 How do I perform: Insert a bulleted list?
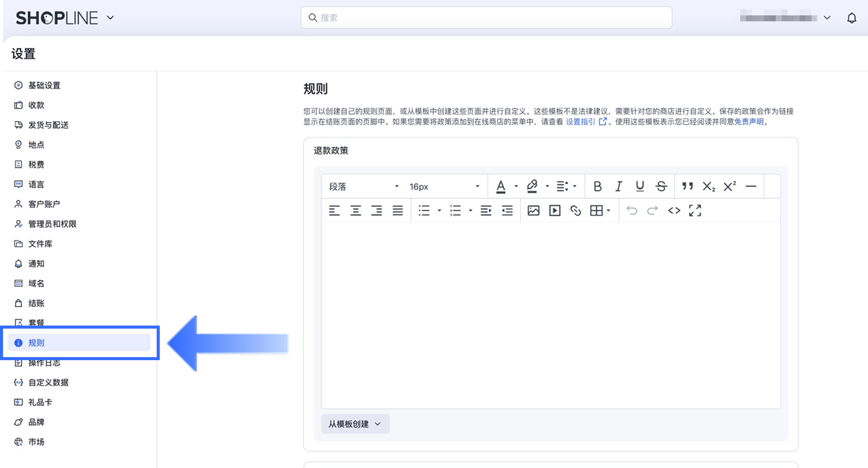424,211
